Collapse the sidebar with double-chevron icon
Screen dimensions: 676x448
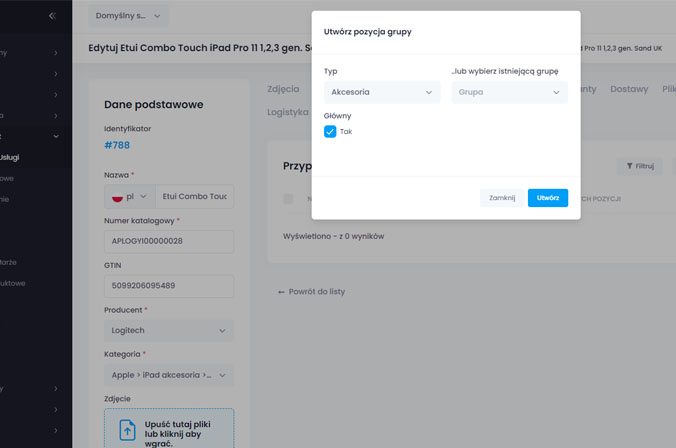[52, 16]
